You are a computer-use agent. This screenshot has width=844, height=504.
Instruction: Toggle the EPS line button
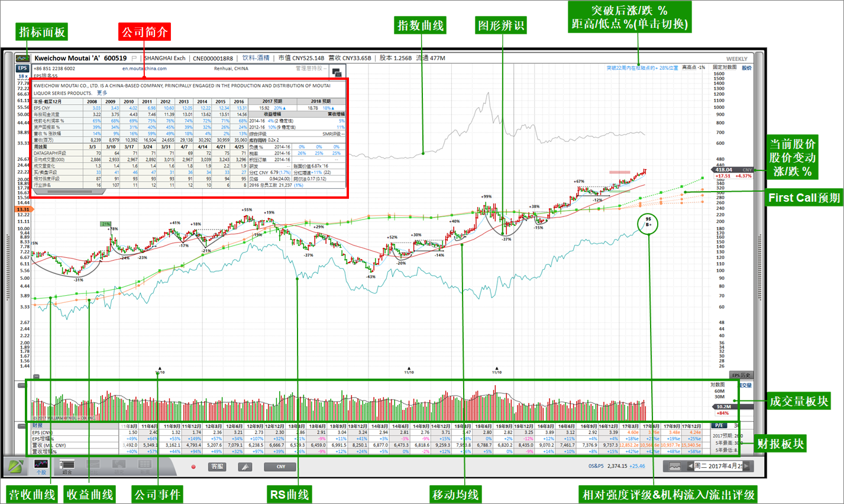[22, 68]
